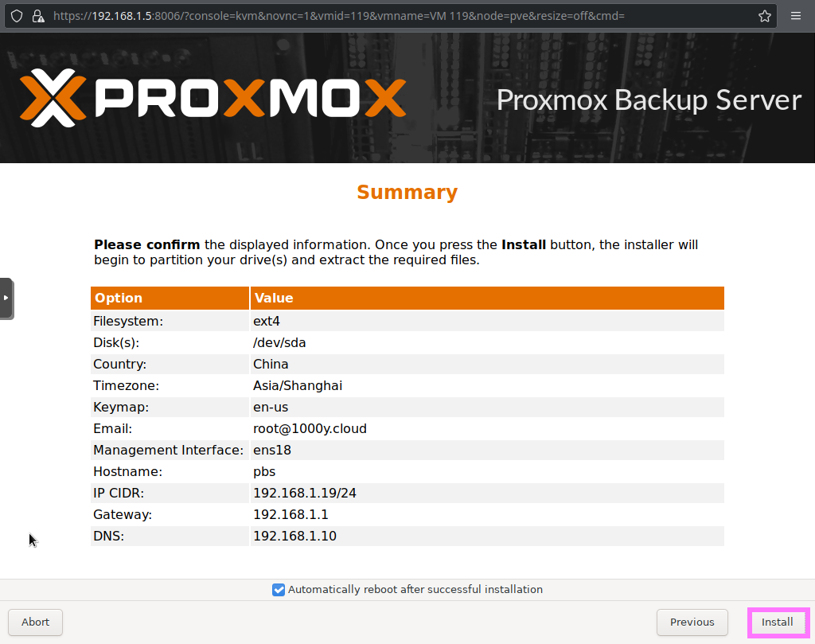Go back with the Previous button
The height and width of the screenshot is (644, 815).
pos(692,623)
